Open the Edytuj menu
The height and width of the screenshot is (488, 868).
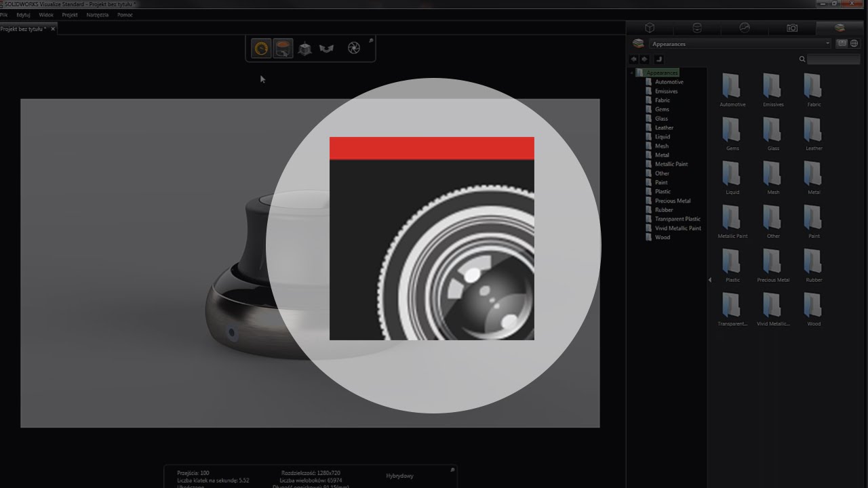(x=23, y=14)
